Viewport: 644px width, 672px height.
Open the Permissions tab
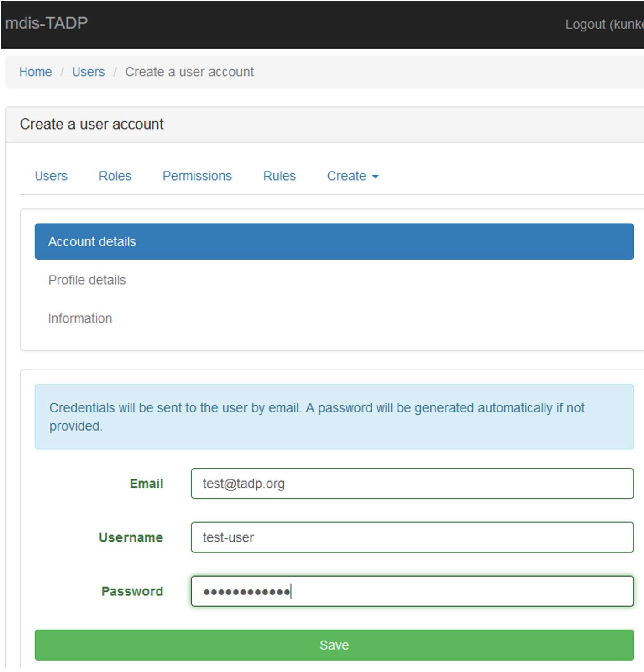[197, 176]
